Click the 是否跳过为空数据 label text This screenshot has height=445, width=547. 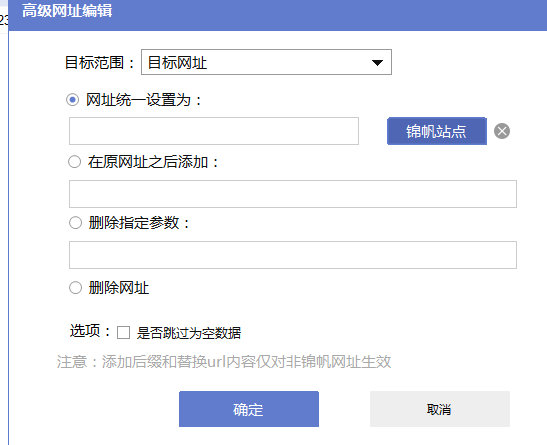(x=188, y=333)
